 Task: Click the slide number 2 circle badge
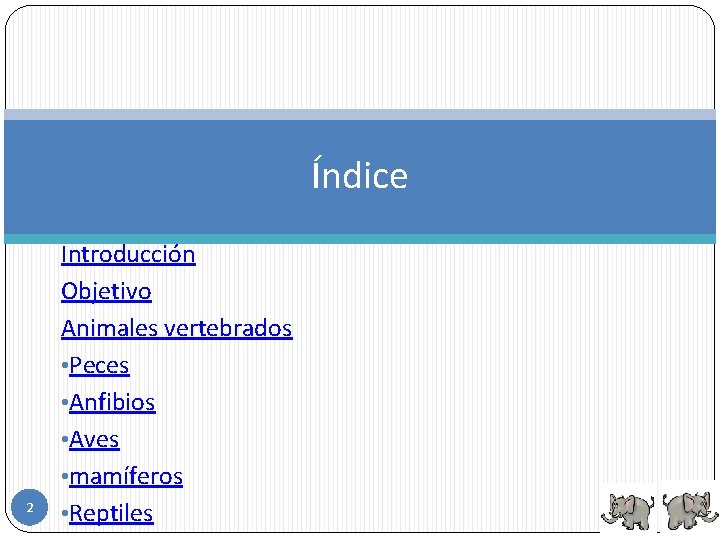30,509
